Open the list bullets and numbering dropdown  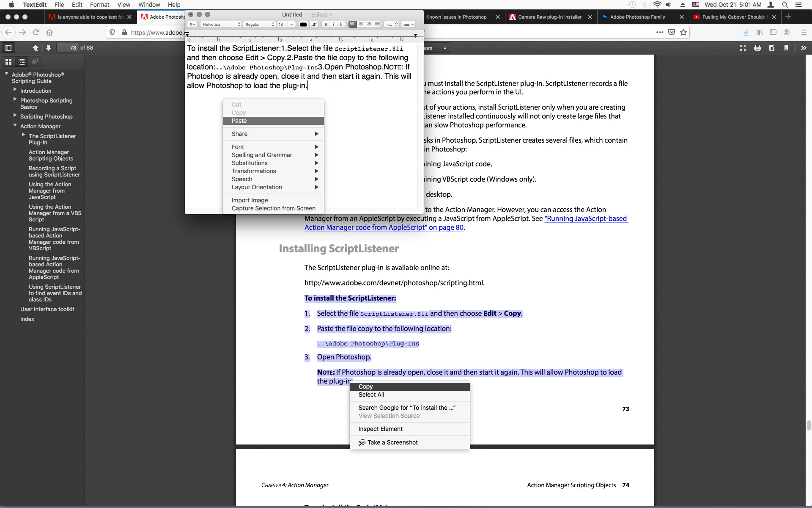pyautogui.click(x=408, y=25)
